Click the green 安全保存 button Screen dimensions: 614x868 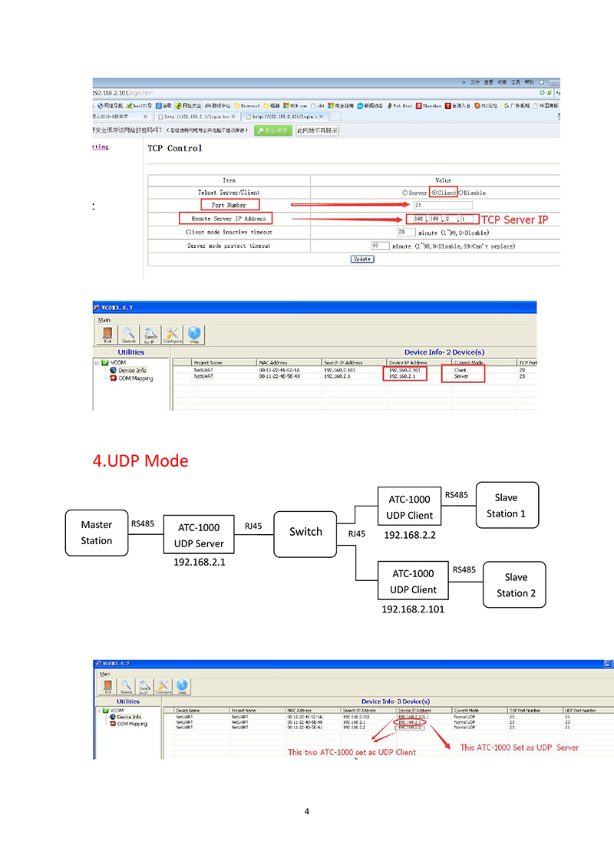click(x=273, y=130)
